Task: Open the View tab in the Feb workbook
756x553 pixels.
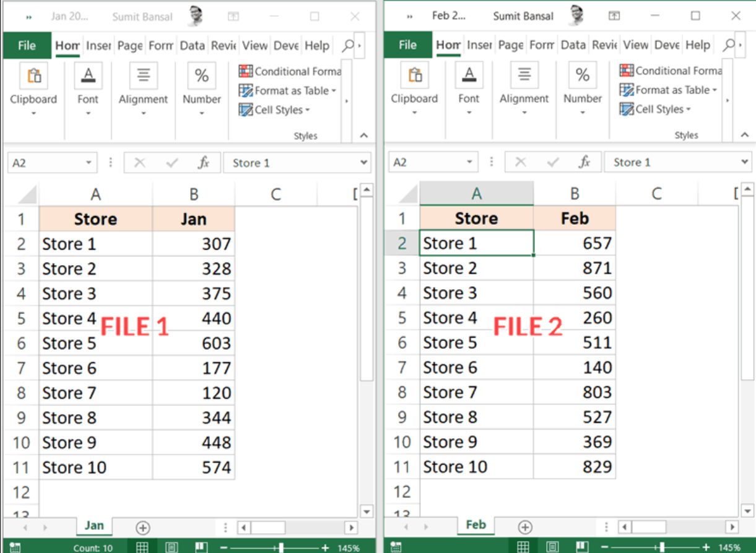Action: tap(635, 45)
